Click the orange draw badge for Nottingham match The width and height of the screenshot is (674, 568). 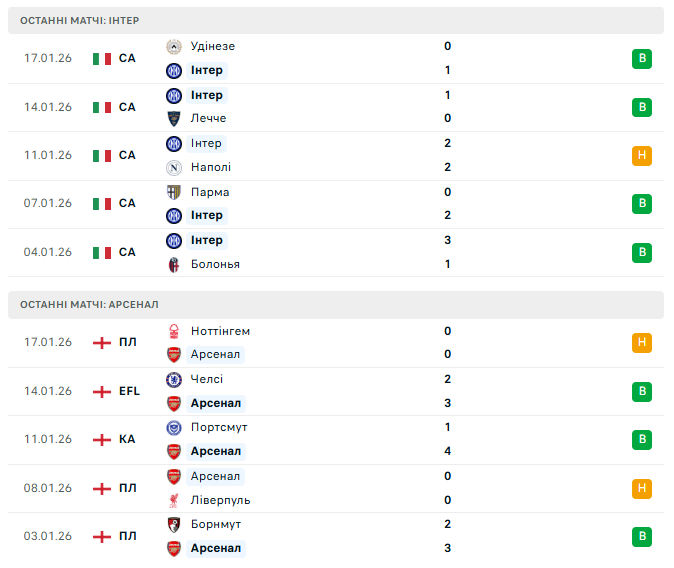point(642,343)
